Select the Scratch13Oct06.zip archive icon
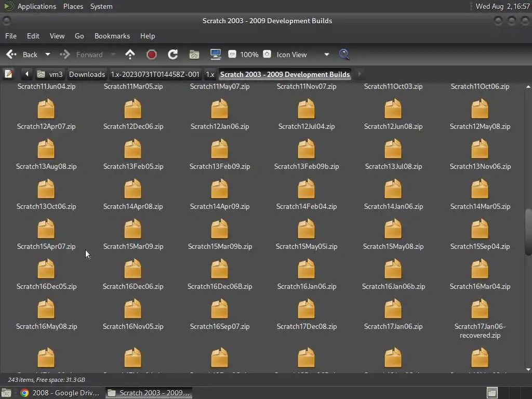 click(46, 189)
